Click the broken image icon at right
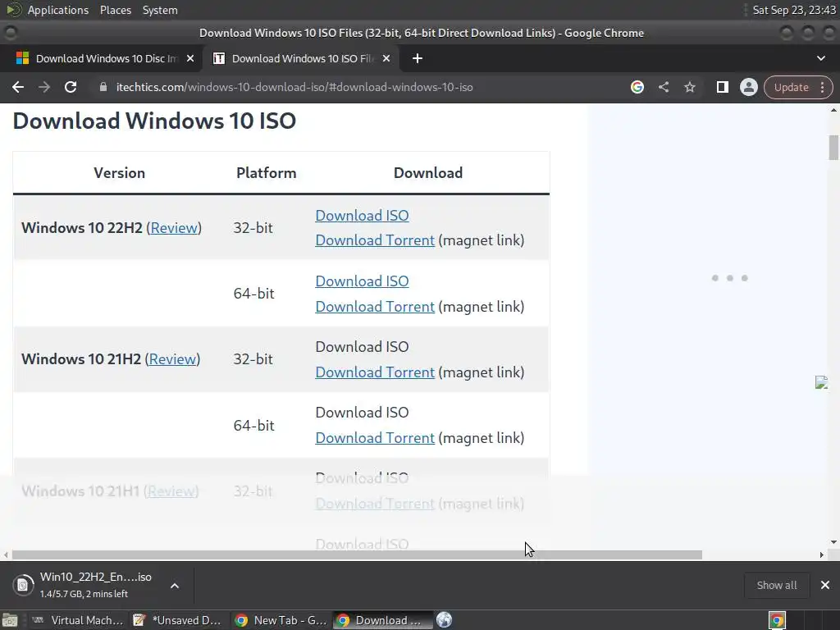The image size is (840, 630). pyautogui.click(x=821, y=382)
